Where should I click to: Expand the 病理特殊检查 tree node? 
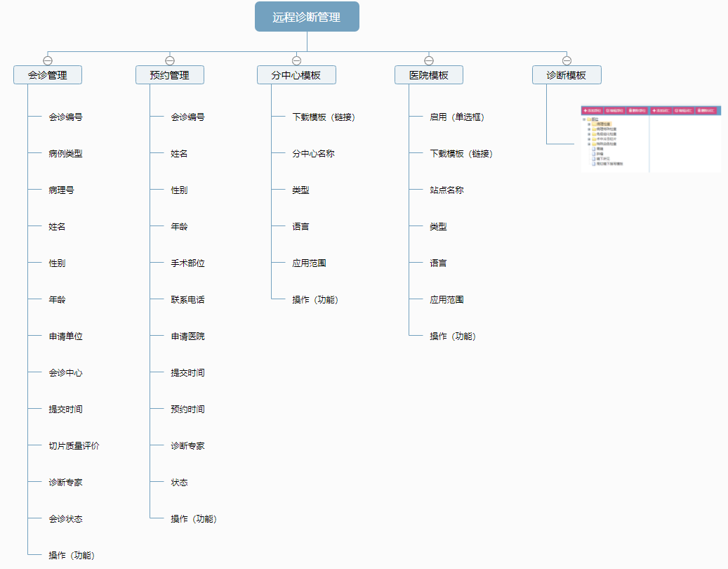[x=588, y=129]
